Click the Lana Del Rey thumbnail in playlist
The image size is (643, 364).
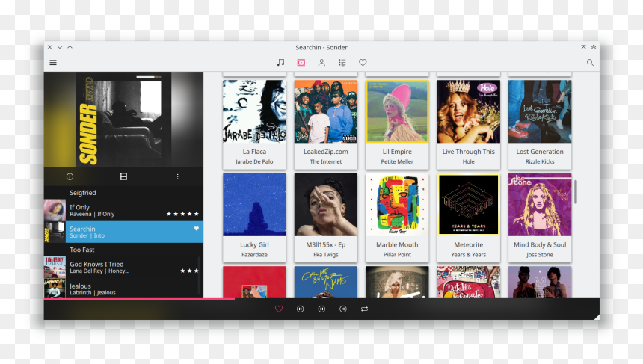click(55, 267)
